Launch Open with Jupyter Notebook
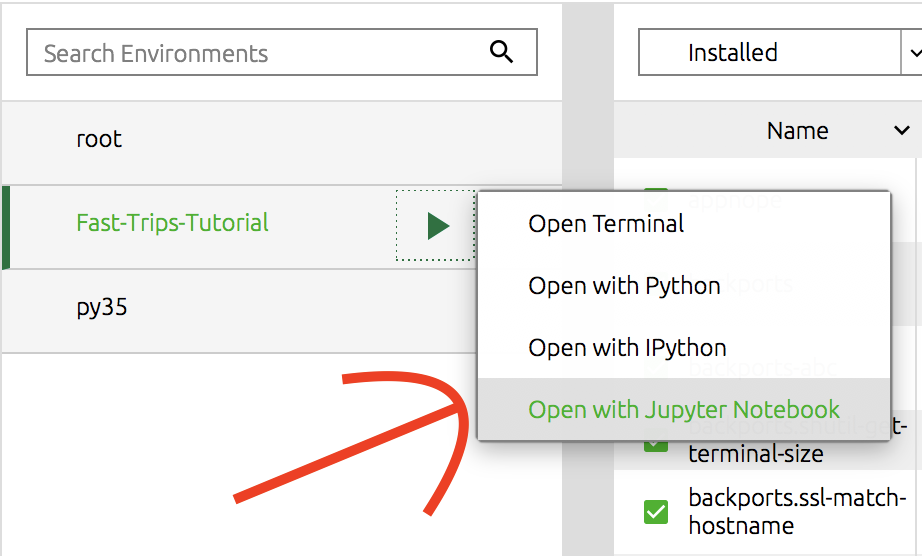 pos(684,410)
